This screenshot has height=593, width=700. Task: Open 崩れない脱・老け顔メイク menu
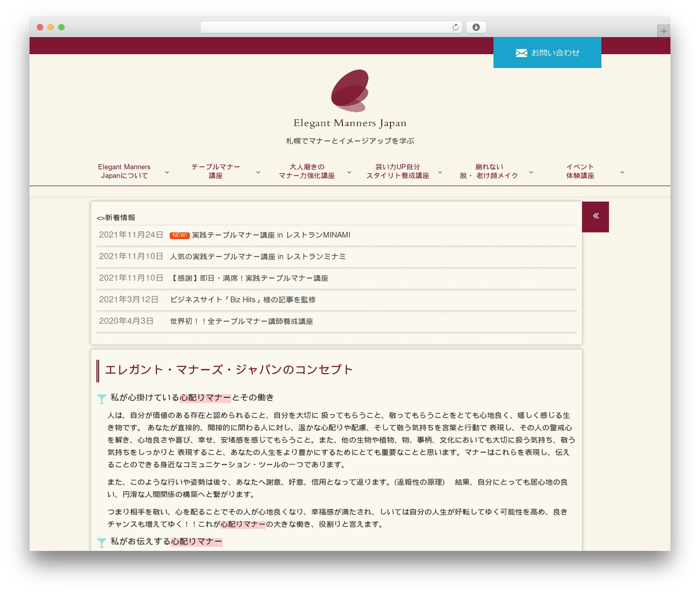pos(489,171)
